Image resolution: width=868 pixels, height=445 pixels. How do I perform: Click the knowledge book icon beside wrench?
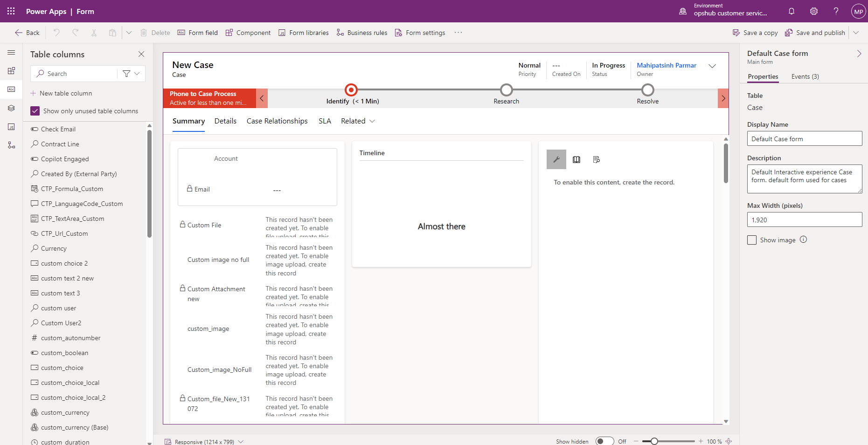(576, 159)
